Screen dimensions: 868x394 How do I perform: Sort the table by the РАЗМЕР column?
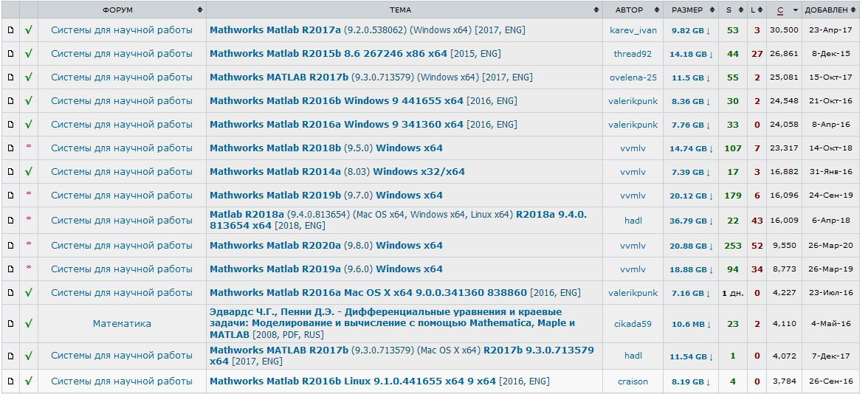coord(691,10)
